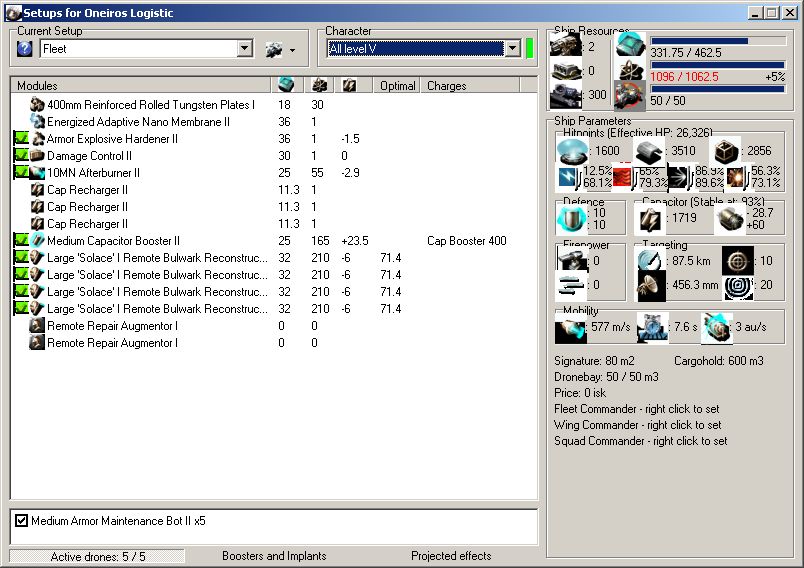804x568 pixels.
Task: Click the CPU resource icon
Action: [630, 44]
